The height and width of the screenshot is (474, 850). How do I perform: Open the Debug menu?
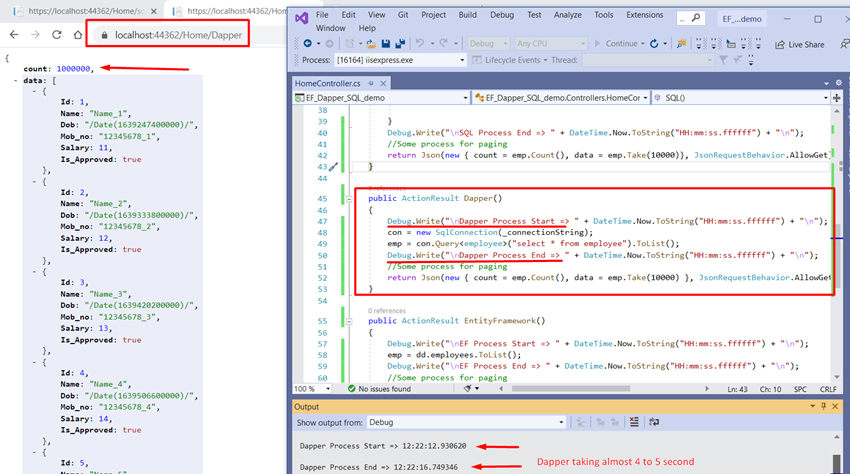click(502, 15)
